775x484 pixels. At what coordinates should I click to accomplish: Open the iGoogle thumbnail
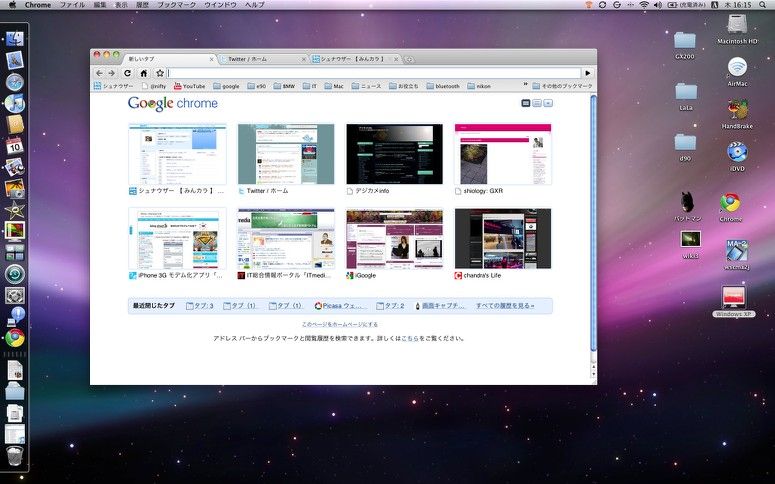(x=394, y=239)
